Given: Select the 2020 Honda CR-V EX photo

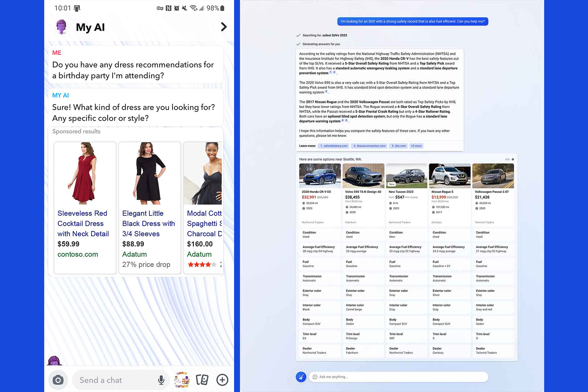Looking at the screenshot, I should 320,175.
